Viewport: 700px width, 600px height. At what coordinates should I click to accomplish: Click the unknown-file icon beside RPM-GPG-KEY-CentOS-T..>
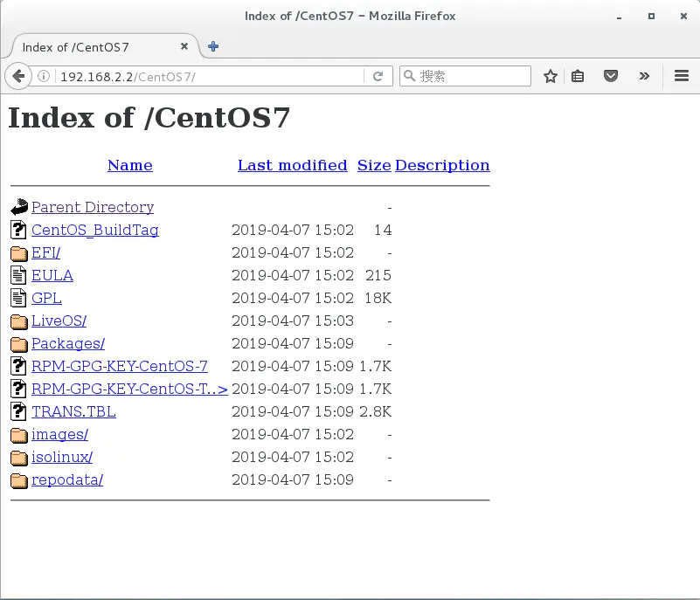pos(18,388)
